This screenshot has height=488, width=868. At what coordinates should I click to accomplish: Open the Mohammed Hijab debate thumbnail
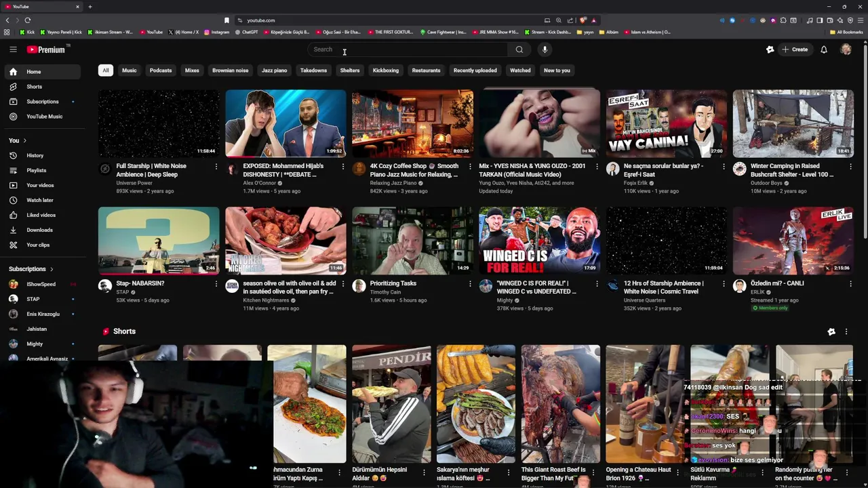click(x=285, y=123)
